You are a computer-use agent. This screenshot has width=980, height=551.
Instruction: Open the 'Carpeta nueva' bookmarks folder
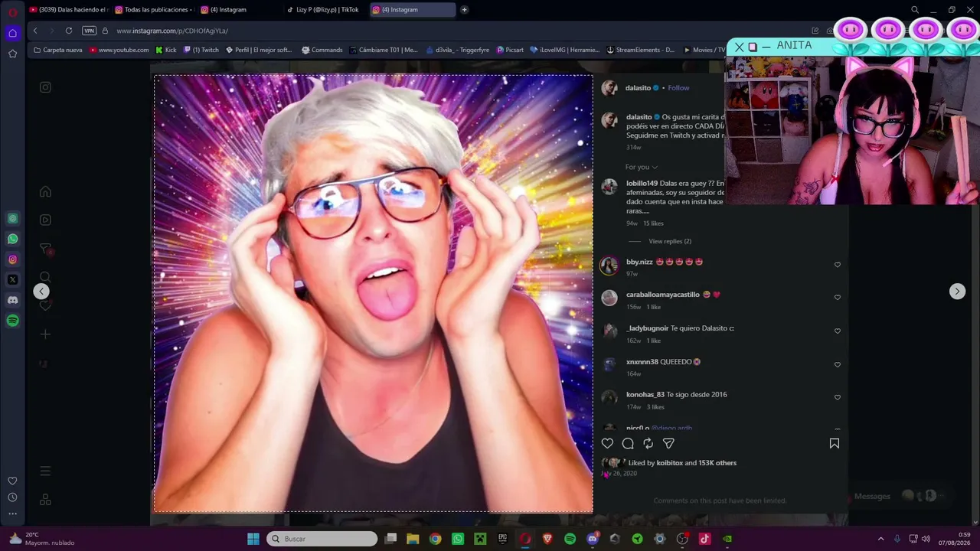click(x=57, y=50)
